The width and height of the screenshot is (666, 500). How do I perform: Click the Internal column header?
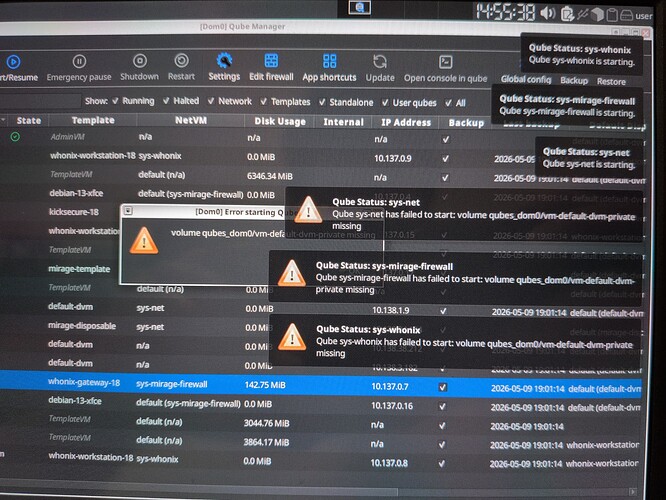tap(343, 122)
